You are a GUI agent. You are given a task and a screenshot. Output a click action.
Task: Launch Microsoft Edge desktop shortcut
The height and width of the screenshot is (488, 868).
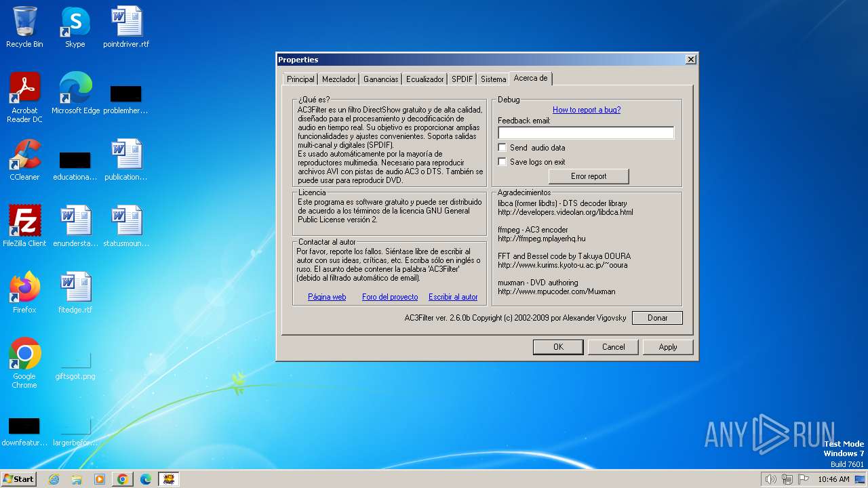[x=75, y=94]
